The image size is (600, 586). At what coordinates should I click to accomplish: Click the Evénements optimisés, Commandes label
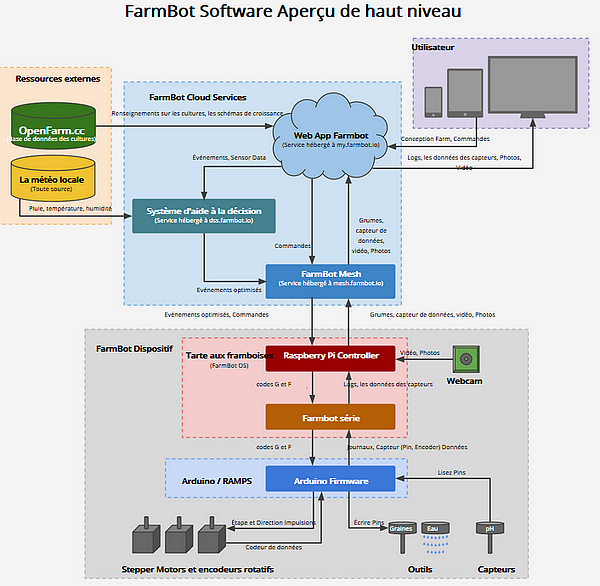click(217, 315)
